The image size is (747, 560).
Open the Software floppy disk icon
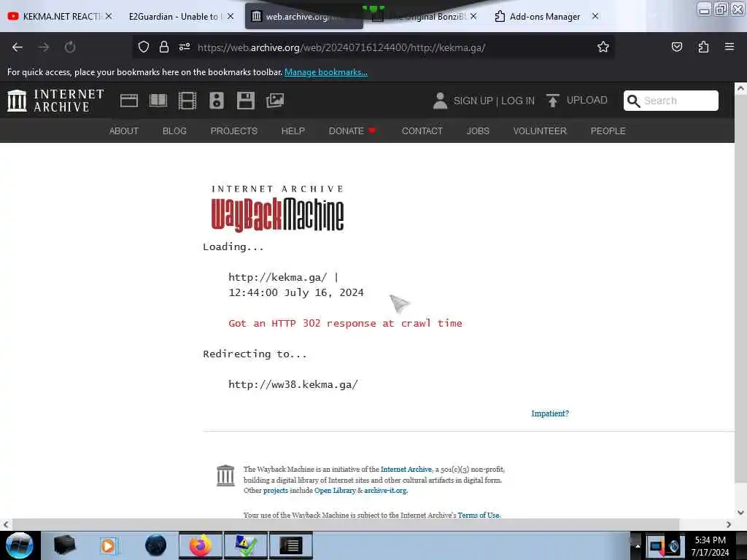click(246, 101)
